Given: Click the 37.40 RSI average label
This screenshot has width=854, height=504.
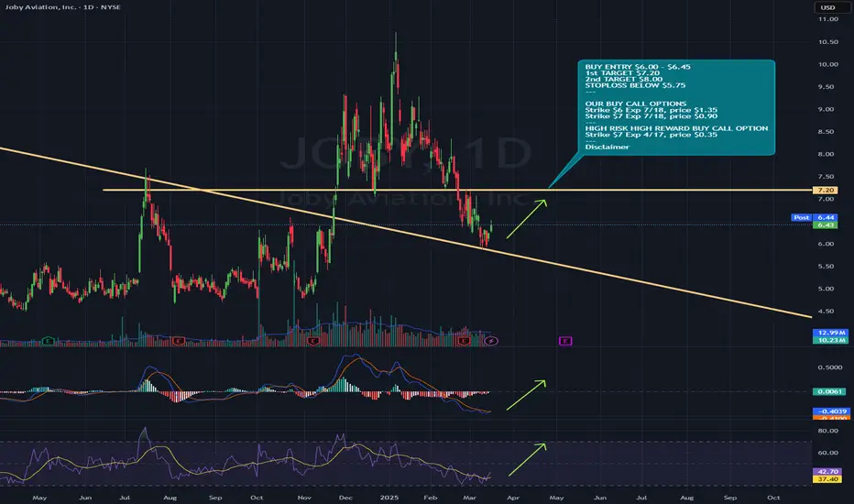Looking at the screenshot, I should tap(827, 479).
